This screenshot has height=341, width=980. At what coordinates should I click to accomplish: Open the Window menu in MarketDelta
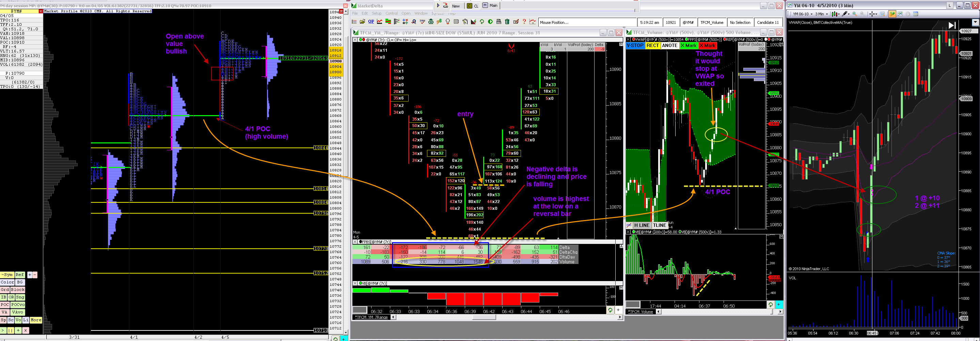click(421, 13)
